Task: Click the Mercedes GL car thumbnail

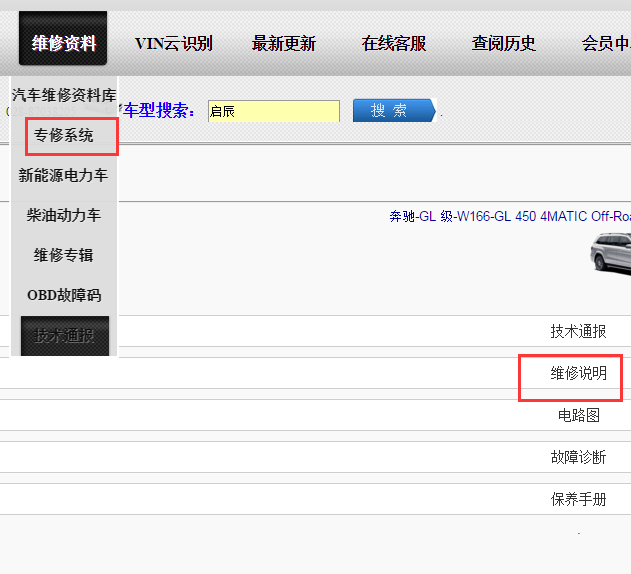Action: coord(610,254)
